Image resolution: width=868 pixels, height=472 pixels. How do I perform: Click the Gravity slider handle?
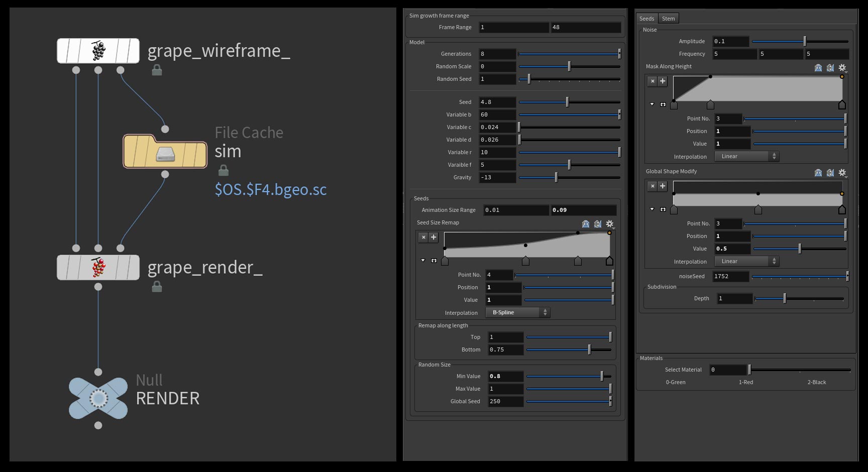[x=556, y=177]
